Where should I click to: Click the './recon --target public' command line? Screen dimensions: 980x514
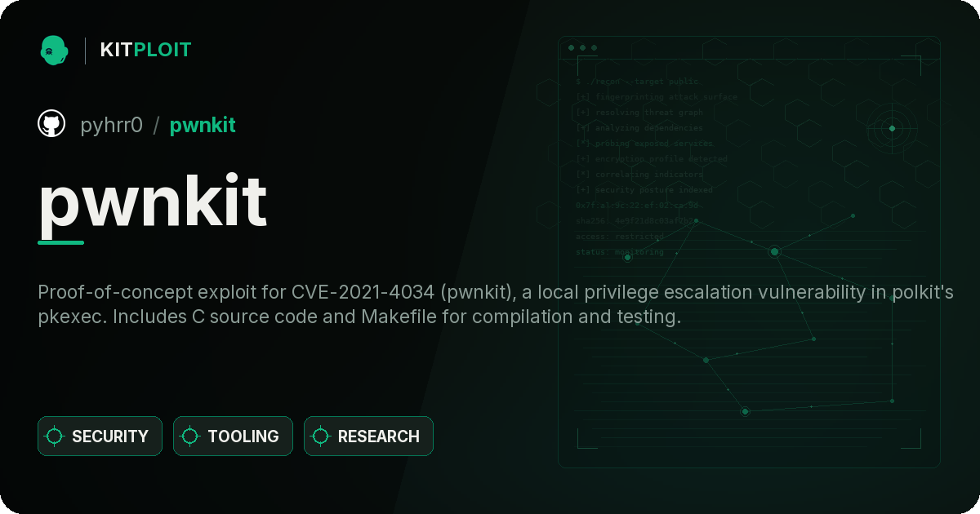pyautogui.click(x=638, y=82)
